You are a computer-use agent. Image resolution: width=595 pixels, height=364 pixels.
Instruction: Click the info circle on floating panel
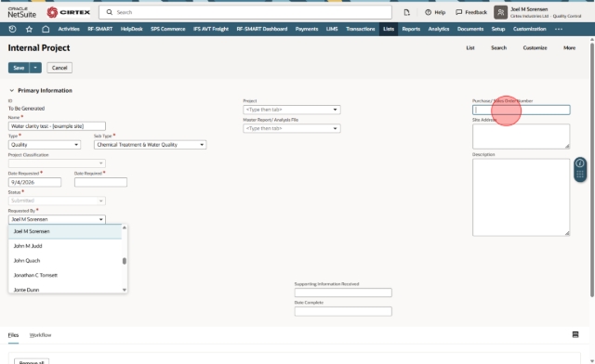point(580,163)
